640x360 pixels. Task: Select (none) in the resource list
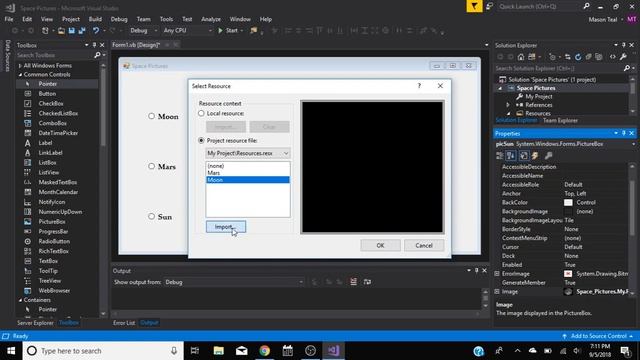248,166
